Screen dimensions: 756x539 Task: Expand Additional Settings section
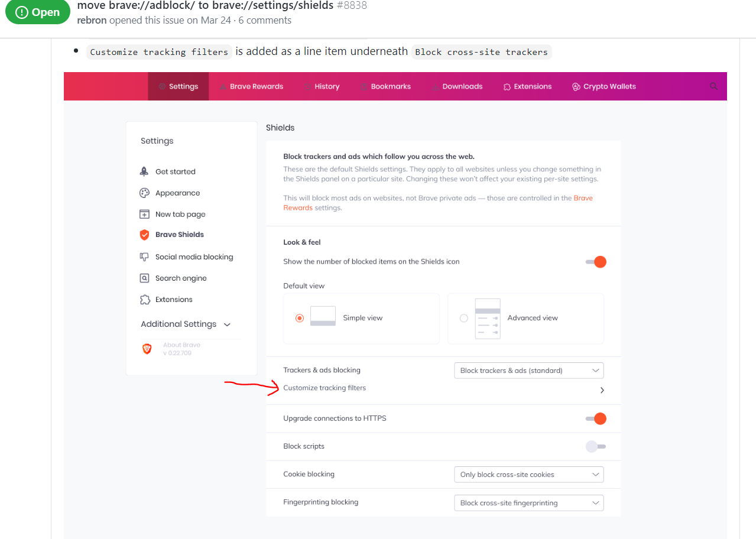click(186, 324)
